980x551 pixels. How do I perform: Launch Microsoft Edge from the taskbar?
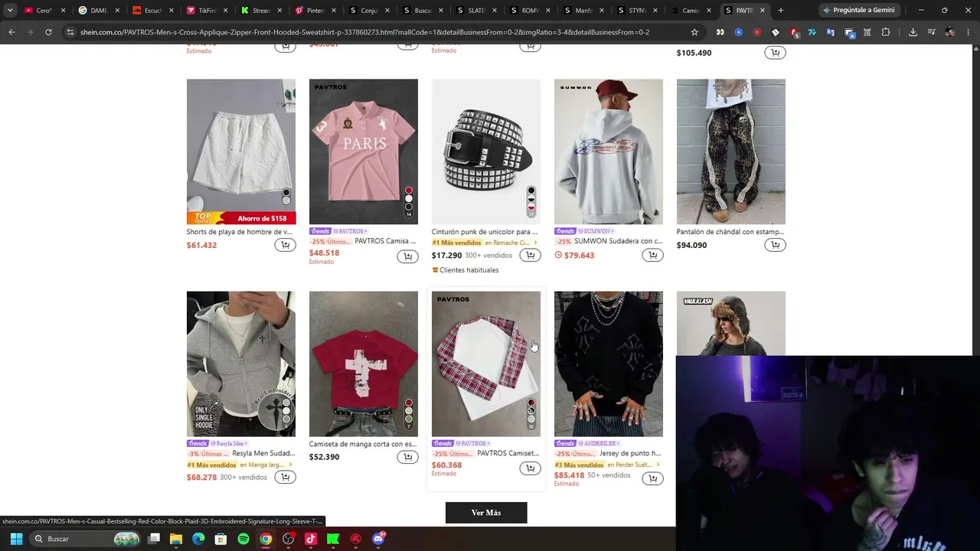click(x=198, y=539)
